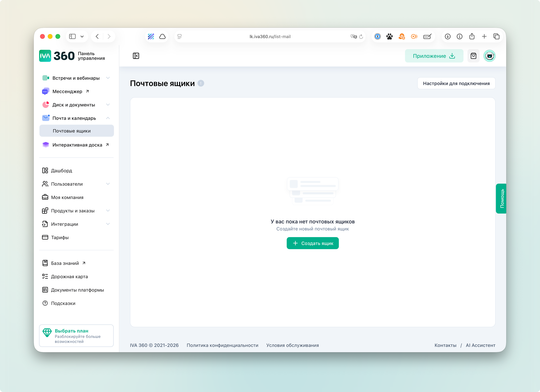
Task: Expand the Встречи и вебинары section
Action: (108, 78)
